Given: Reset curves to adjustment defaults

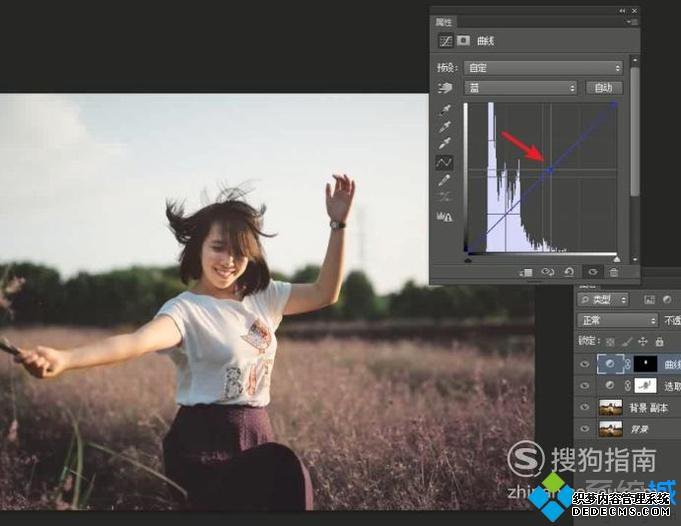Looking at the screenshot, I should point(571,271).
